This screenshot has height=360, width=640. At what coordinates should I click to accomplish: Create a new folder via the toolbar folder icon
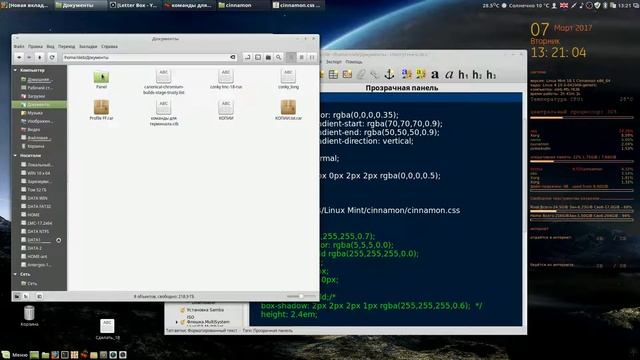coord(268,58)
